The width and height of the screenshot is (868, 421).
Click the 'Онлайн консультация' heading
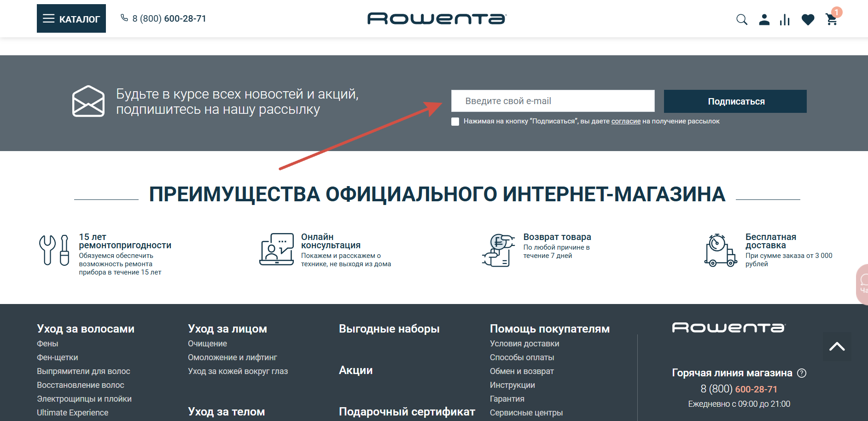pyautogui.click(x=331, y=241)
